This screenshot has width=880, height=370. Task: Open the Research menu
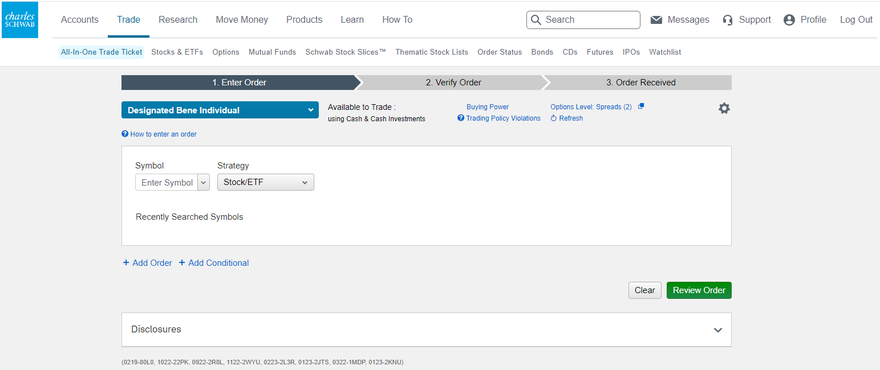(x=178, y=20)
